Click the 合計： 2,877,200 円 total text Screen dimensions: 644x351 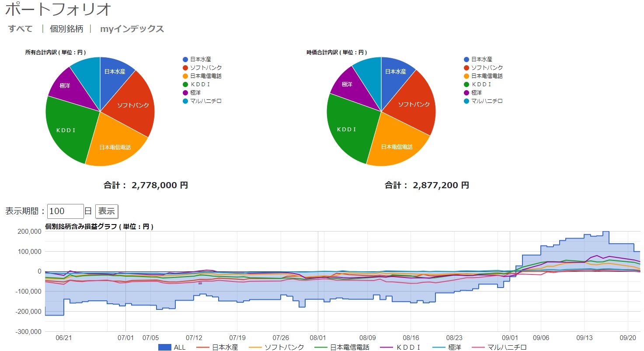(x=427, y=185)
